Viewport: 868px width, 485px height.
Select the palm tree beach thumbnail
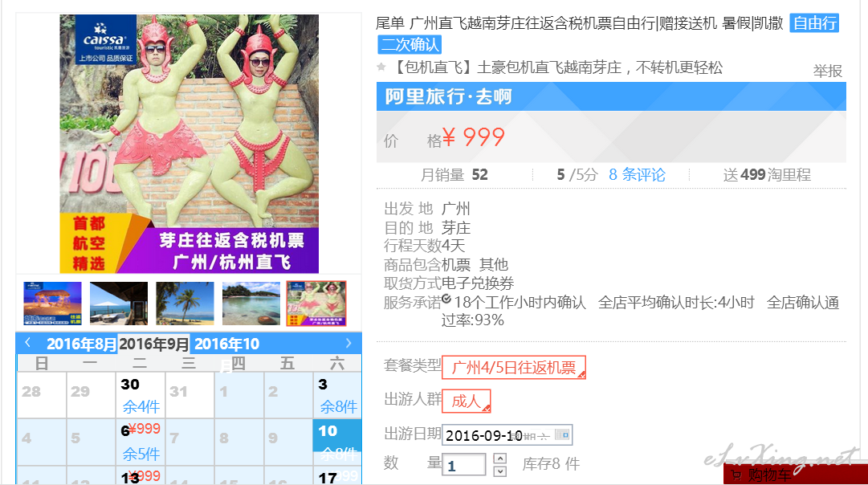click(185, 304)
